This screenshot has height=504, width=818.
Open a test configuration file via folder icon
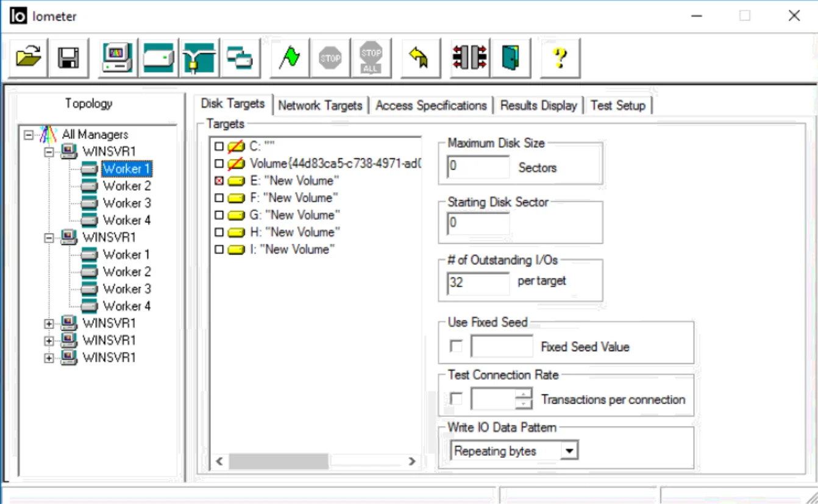tap(28, 58)
